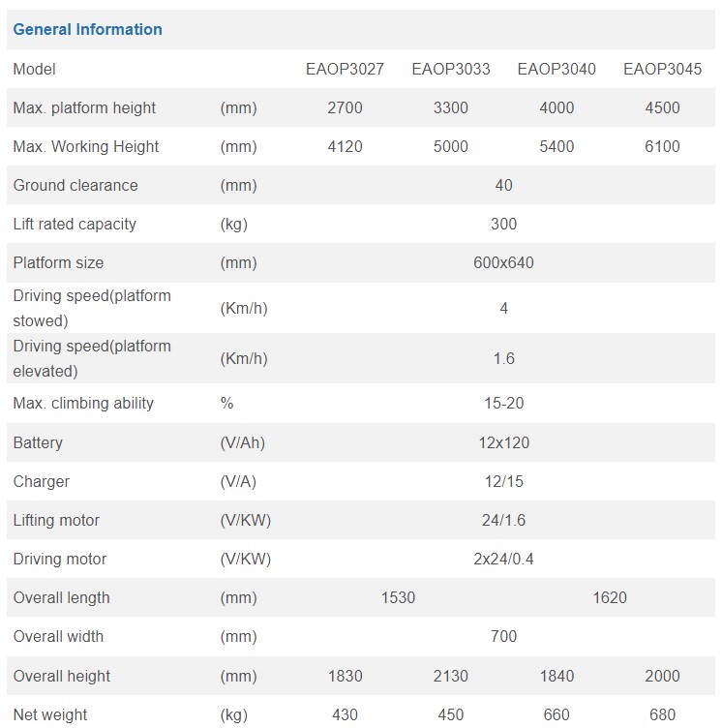Select the EAOP3040 model column header
The image size is (722, 728).
(x=557, y=69)
